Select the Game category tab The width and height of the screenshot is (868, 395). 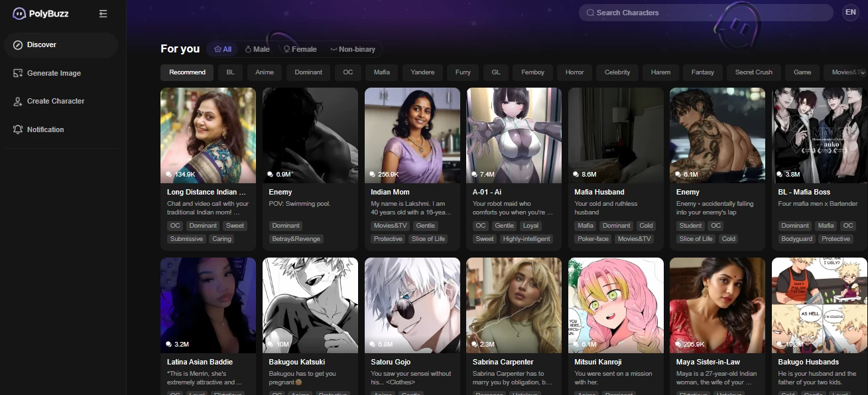pyautogui.click(x=802, y=72)
